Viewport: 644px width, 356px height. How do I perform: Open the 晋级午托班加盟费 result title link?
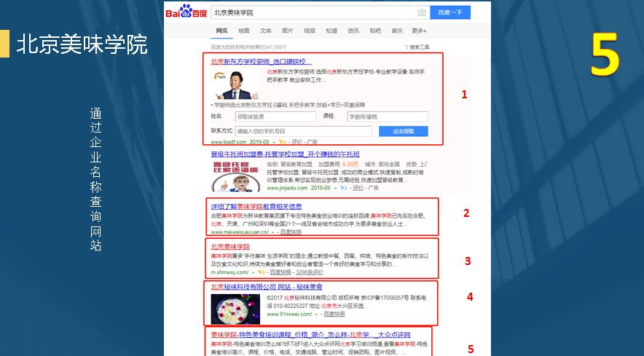pyautogui.click(x=286, y=154)
